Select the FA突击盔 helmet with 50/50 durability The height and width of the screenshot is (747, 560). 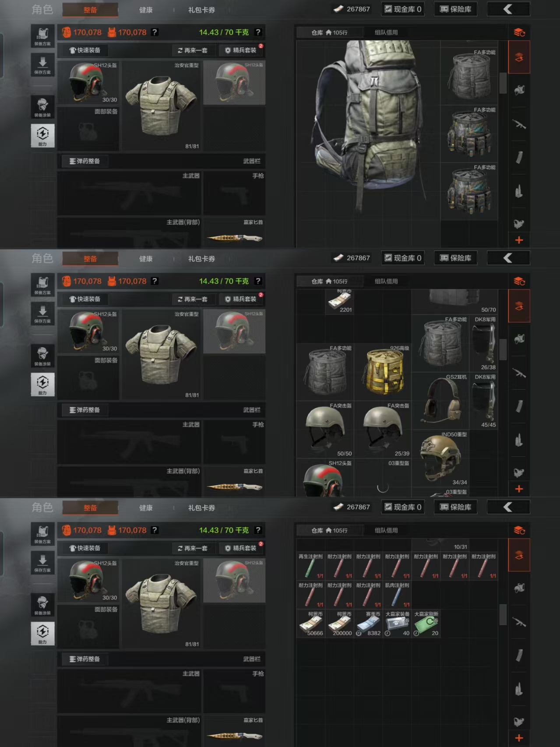325,430
